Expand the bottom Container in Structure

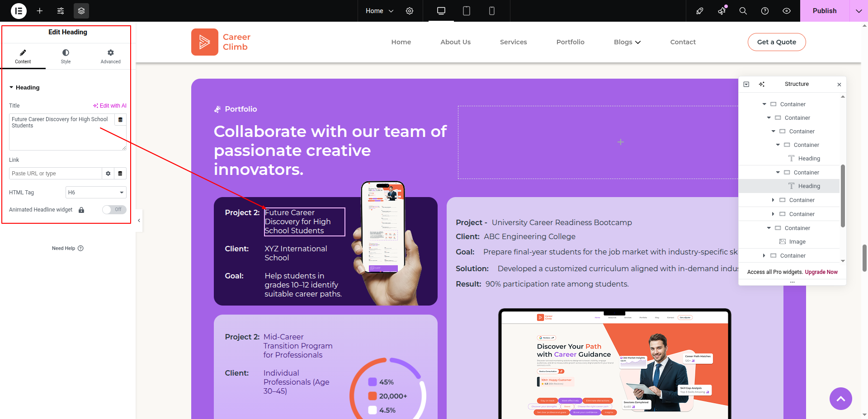[764, 256]
